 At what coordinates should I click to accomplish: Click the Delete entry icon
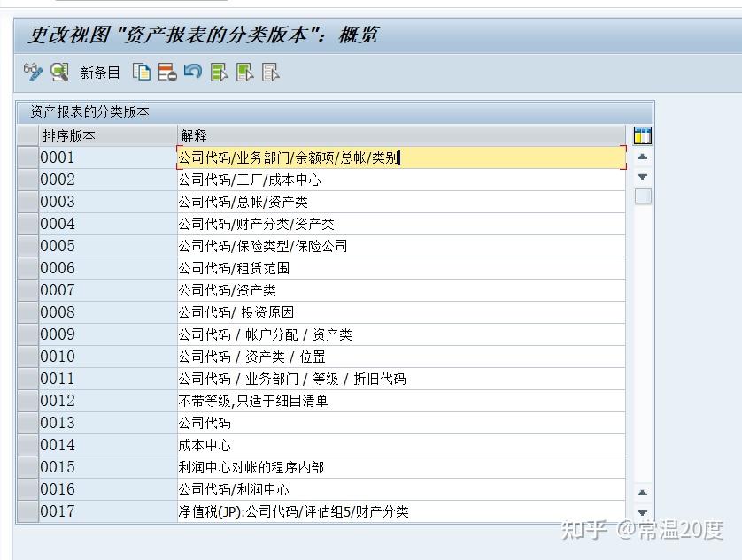pos(166,73)
